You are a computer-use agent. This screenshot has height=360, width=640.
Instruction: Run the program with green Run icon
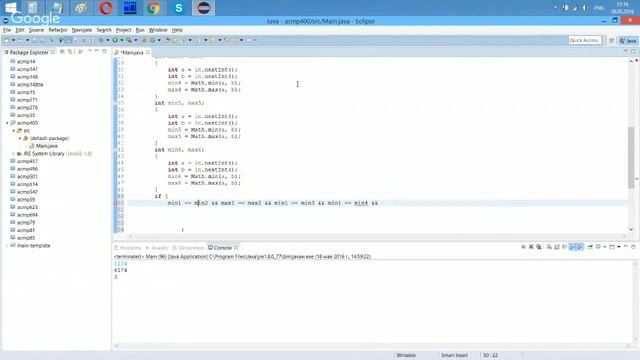pyautogui.click(x=115, y=40)
